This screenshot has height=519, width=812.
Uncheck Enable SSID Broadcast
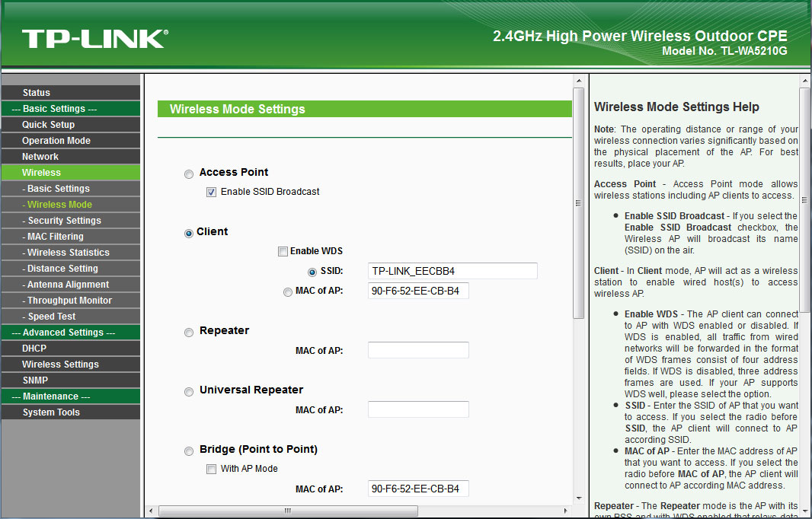(211, 192)
